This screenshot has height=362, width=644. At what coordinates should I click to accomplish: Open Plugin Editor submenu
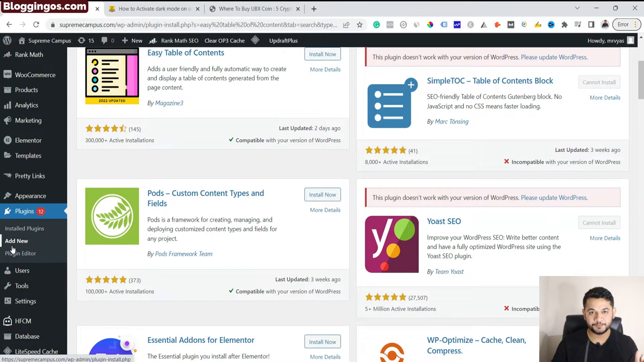point(20,253)
